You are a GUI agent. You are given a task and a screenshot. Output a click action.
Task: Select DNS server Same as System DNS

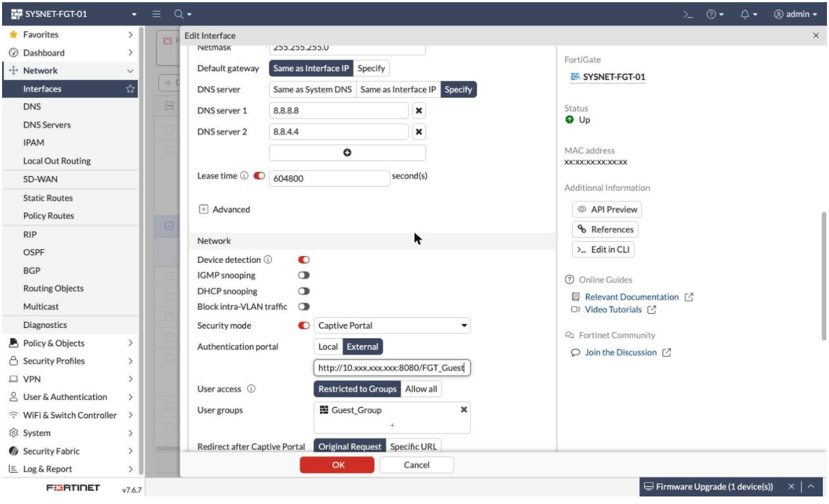tap(311, 90)
